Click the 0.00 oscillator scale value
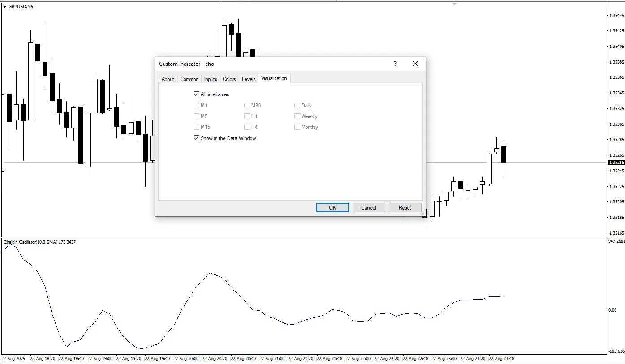The height and width of the screenshot is (364, 625). [x=612, y=310]
